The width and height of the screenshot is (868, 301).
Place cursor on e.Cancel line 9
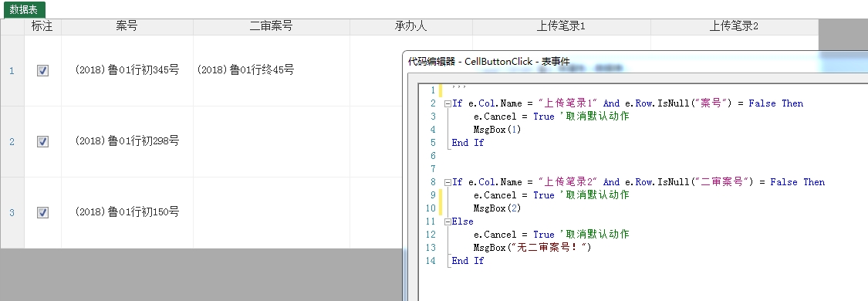click(552, 194)
